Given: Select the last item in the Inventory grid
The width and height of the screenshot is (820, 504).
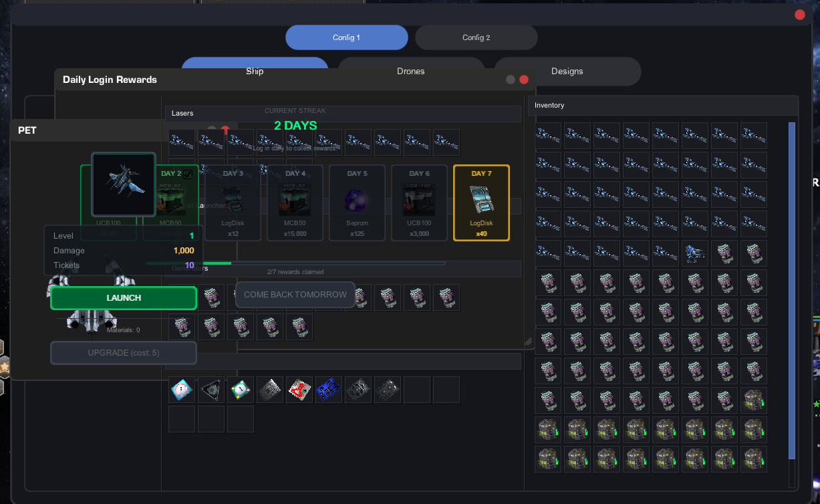Looking at the screenshot, I should point(754,459).
